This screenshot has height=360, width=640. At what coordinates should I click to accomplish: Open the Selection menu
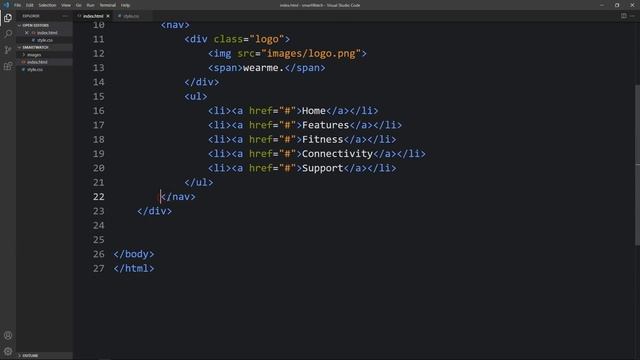tap(47, 5)
